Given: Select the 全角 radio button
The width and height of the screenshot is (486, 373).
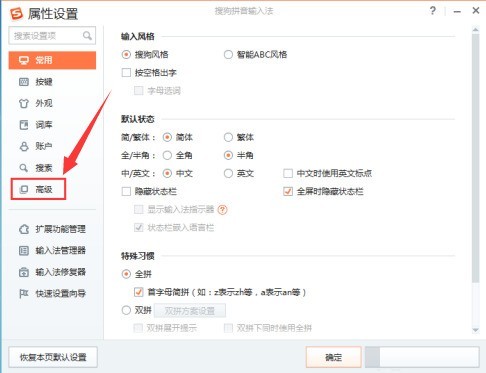Looking at the screenshot, I should [x=167, y=155].
